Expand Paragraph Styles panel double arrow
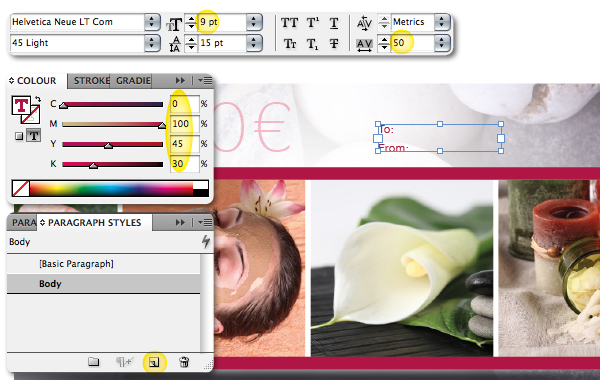Viewport: 600px width, 380px height. tap(180, 222)
